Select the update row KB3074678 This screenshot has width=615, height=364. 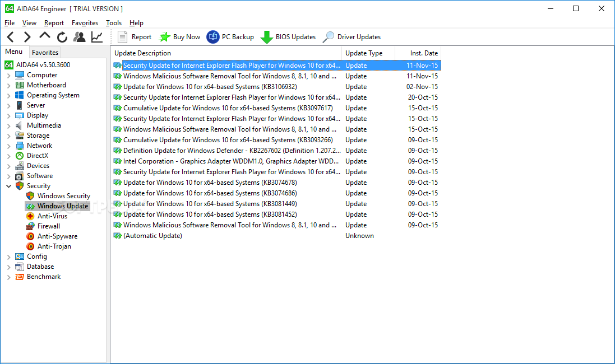click(x=276, y=182)
